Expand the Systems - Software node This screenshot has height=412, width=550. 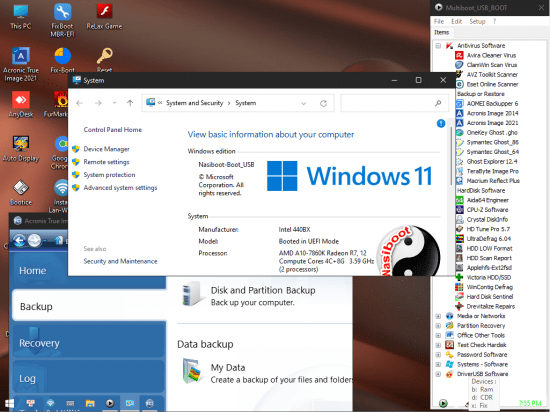coord(438,364)
